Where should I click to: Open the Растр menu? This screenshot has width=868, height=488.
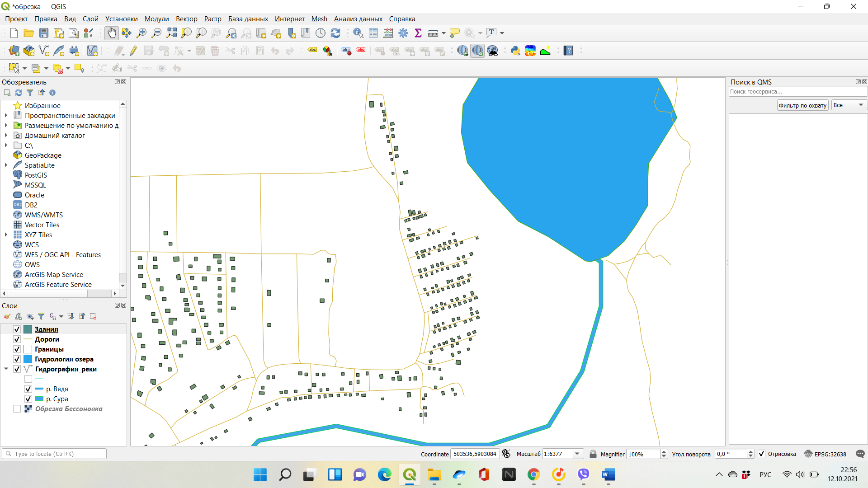212,19
